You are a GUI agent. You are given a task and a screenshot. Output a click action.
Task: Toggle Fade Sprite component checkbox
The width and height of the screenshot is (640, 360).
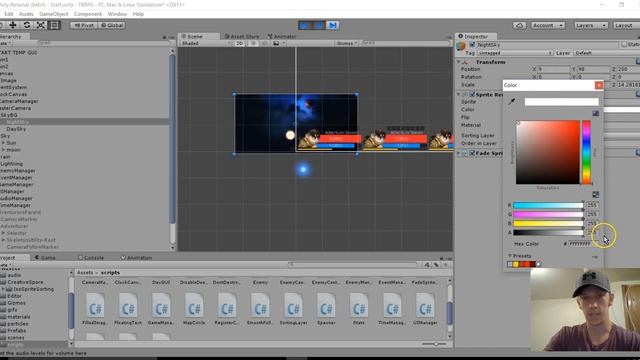click(472, 153)
